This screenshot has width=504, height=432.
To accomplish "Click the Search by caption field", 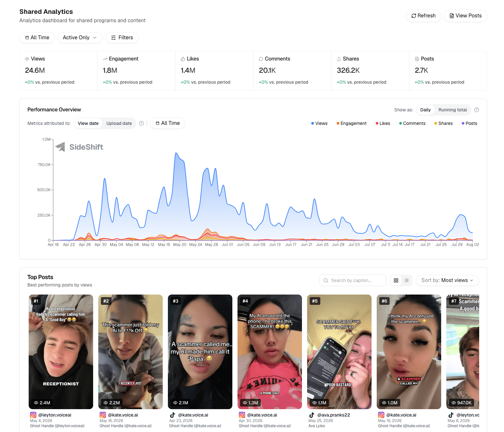I will coord(353,280).
